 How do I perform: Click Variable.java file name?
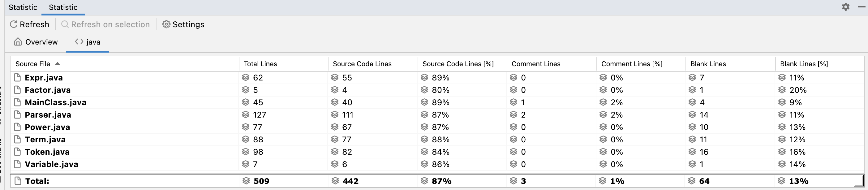click(x=51, y=164)
